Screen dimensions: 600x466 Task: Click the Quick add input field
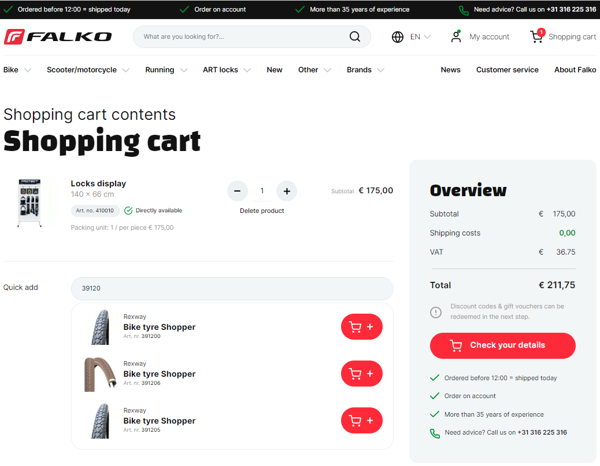232,288
